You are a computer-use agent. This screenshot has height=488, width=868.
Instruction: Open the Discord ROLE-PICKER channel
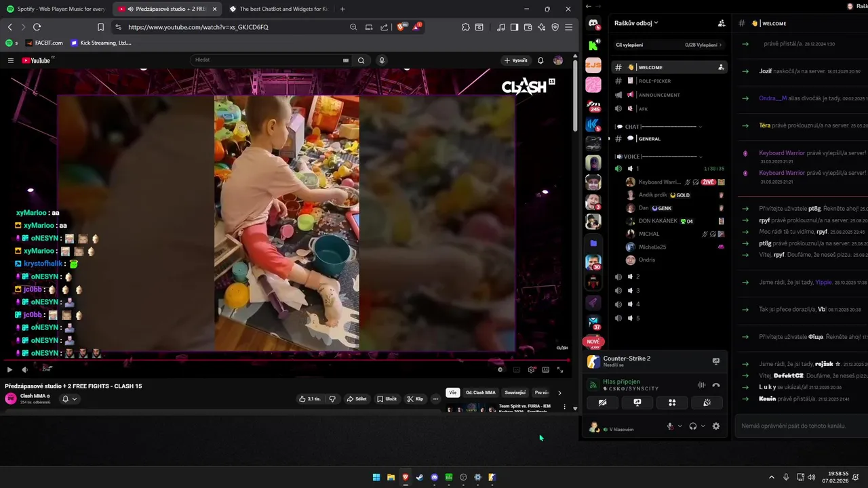[x=669, y=81]
